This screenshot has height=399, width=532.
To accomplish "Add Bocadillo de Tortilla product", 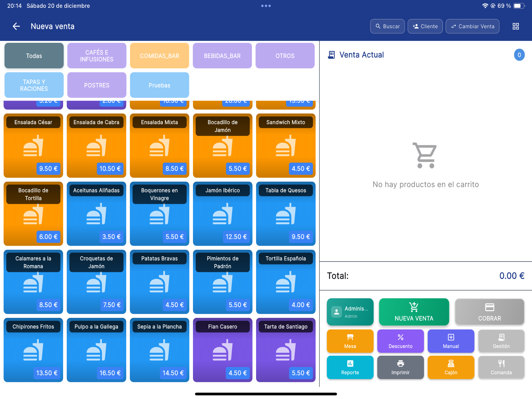I will 33,214.
